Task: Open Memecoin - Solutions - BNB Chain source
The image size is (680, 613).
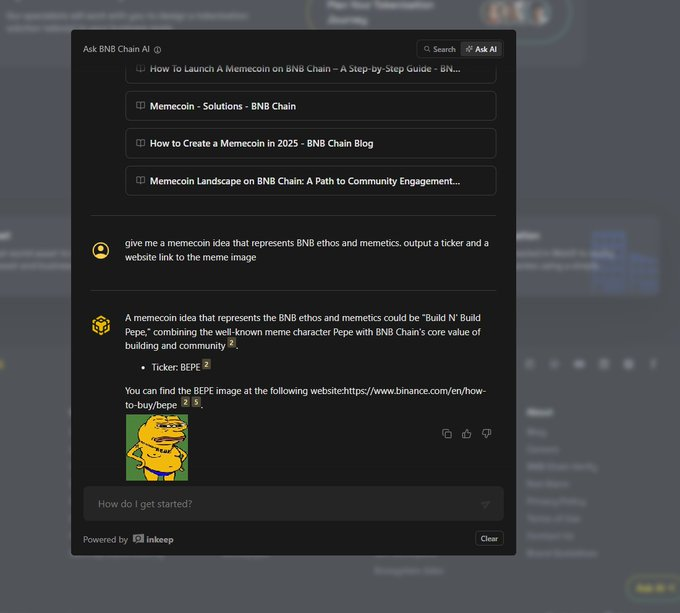Action: point(311,106)
